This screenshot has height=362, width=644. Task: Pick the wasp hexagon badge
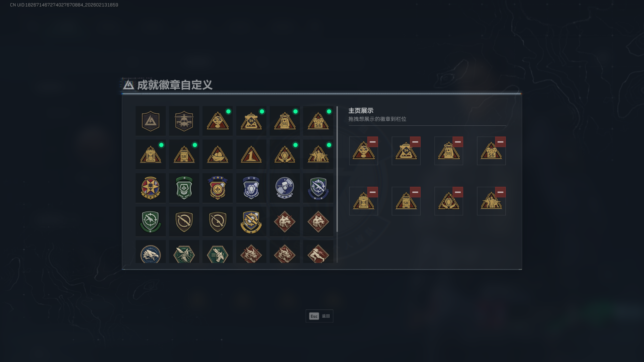184,252
